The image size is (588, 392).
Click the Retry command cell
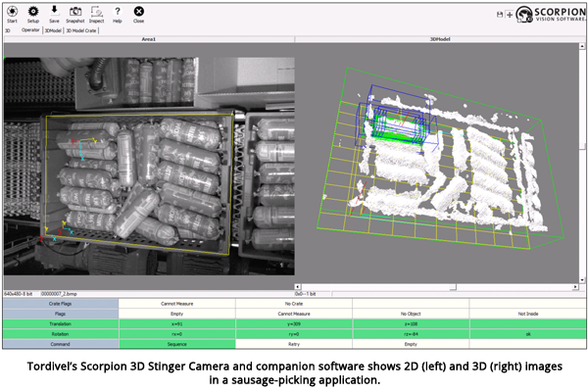[x=294, y=344]
